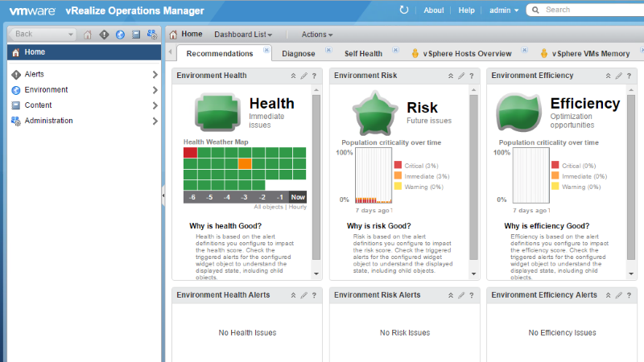644x362 pixels.
Task: Expand the Administration chevron arrow
Action: click(155, 121)
